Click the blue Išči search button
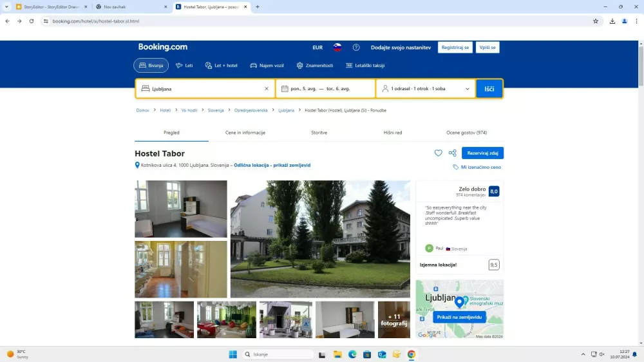The width and height of the screenshot is (644, 362). [489, 89]
